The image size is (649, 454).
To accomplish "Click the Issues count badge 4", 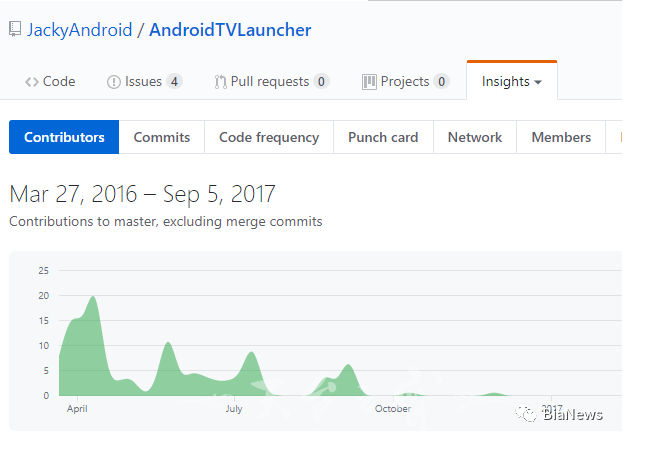I will [174, 82].
